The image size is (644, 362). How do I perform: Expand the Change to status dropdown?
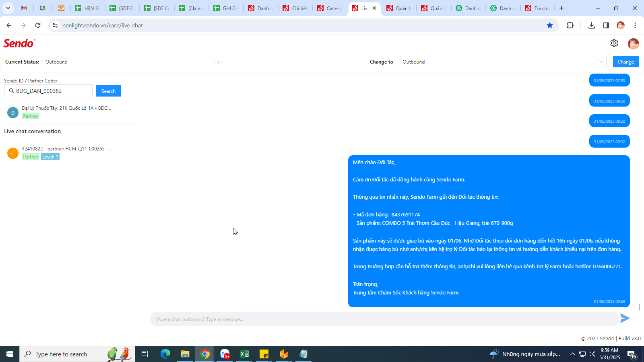tap(503, 62)
